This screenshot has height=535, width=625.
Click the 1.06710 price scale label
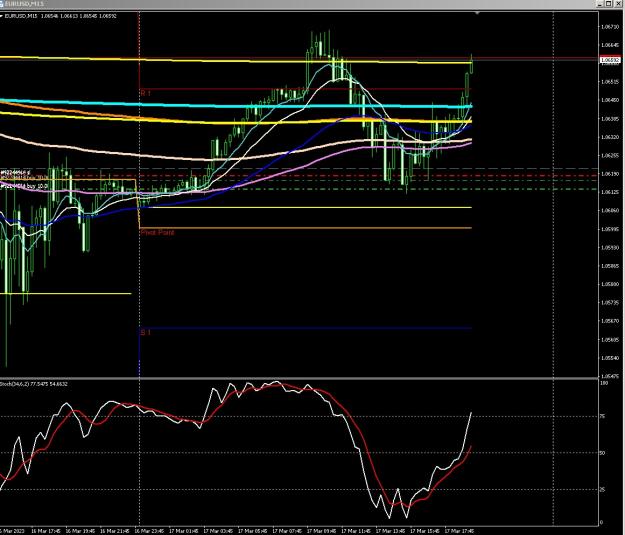point(610,27)
